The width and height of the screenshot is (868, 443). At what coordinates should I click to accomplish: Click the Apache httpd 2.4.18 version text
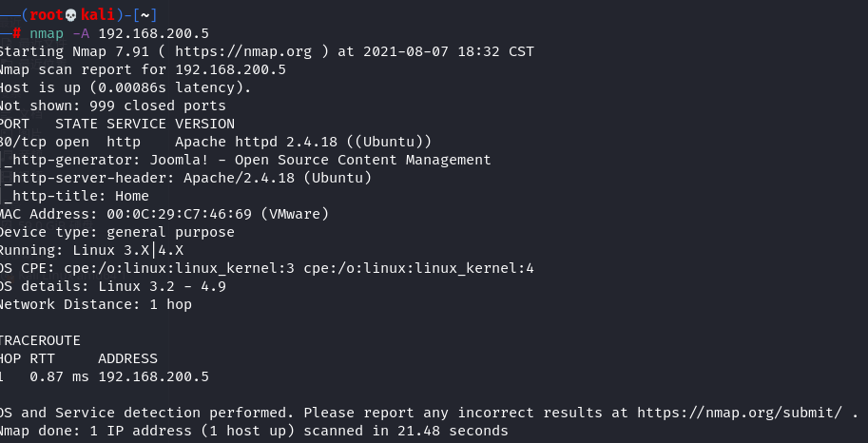coord(257,142)
